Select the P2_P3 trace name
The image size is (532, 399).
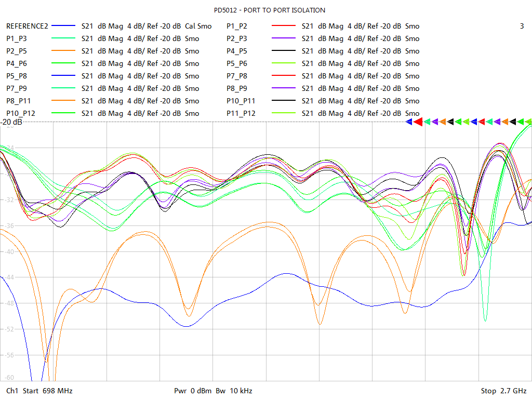tap(237, 38)
